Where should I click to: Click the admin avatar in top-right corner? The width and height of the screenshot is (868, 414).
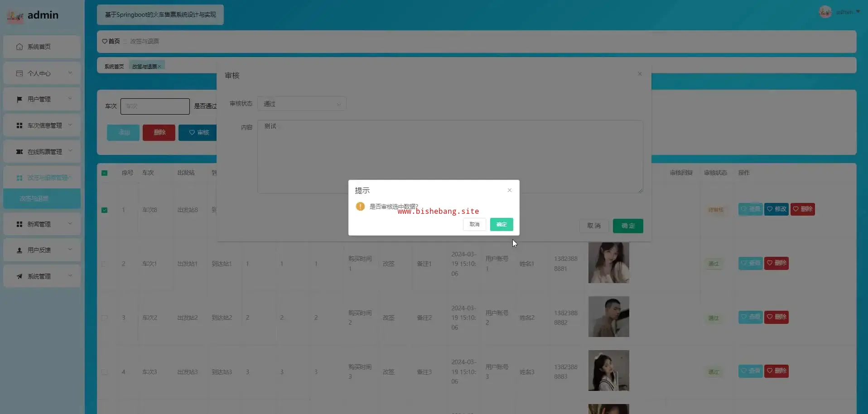(825, 12)
